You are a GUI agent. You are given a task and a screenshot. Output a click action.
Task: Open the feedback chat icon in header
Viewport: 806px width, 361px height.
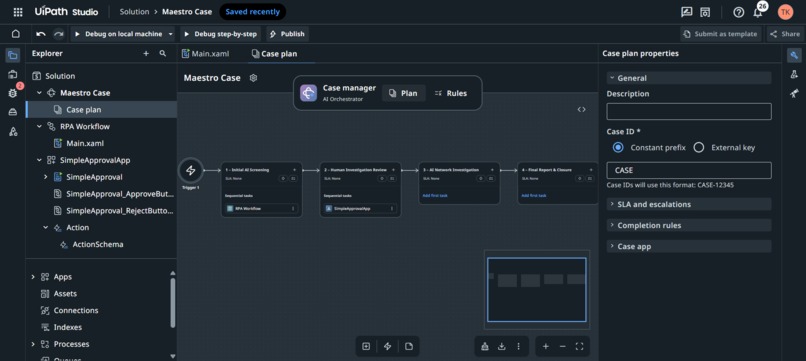click(686, 12)
